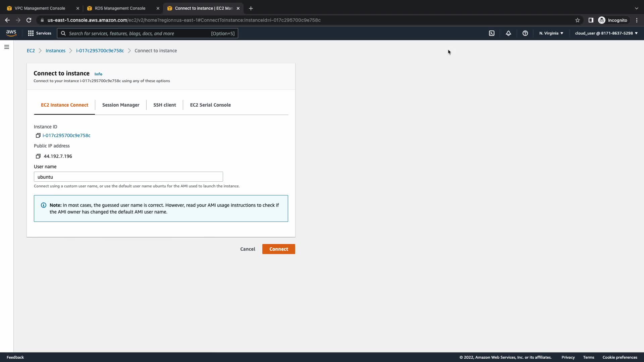Open the Instances breadcrumb link
The height and width of the screenshot is (362, 644).
[x=55, y=51]
